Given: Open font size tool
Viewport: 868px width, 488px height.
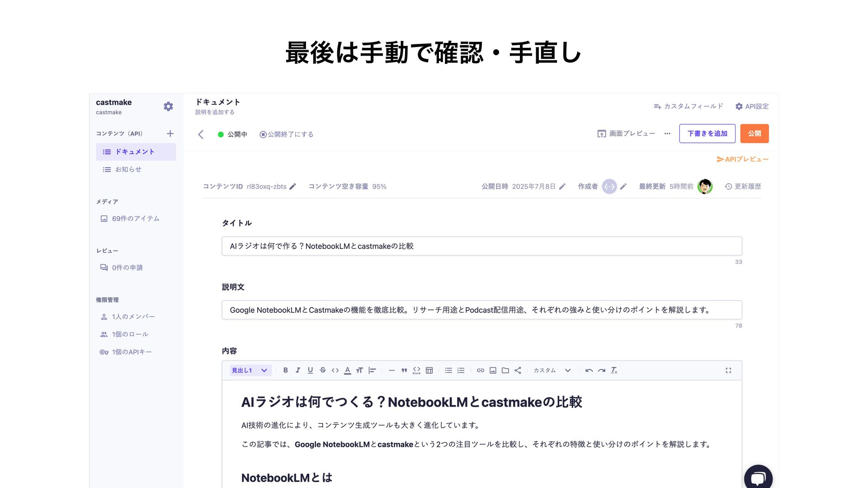Looking at the screenshot, I should pyautogui.click(x=359, y=371).
